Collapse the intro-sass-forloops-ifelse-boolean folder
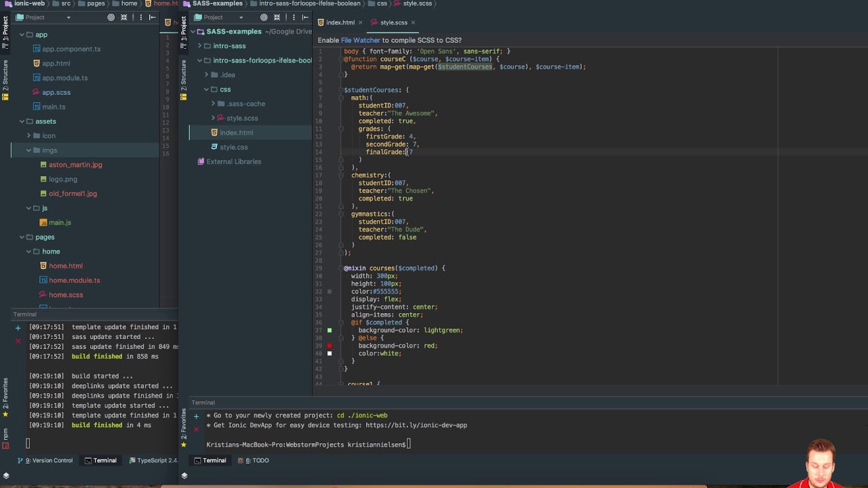This screenshot has height=488, width=868. [199, 60]
